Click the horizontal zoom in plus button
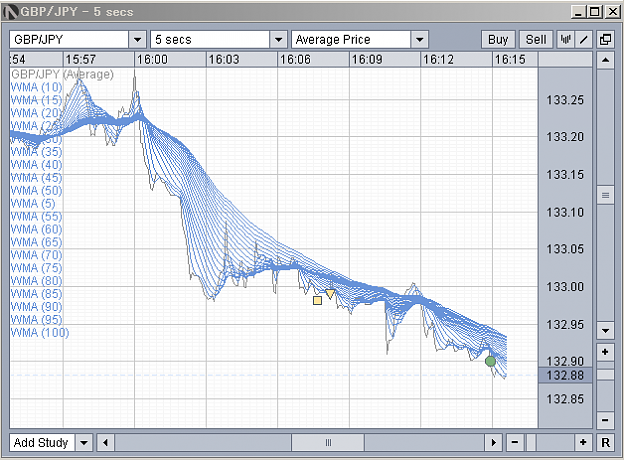Viewport: 625px width, 460px height. coord(583,442)
